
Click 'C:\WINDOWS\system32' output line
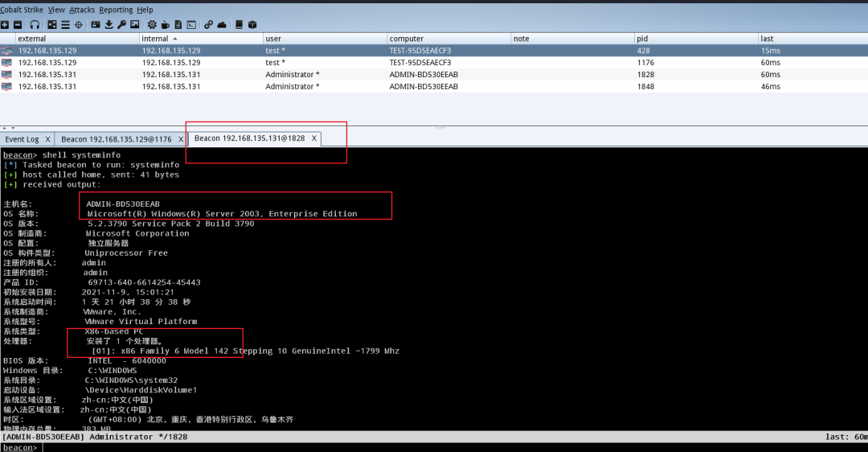[x=131, y=380]
